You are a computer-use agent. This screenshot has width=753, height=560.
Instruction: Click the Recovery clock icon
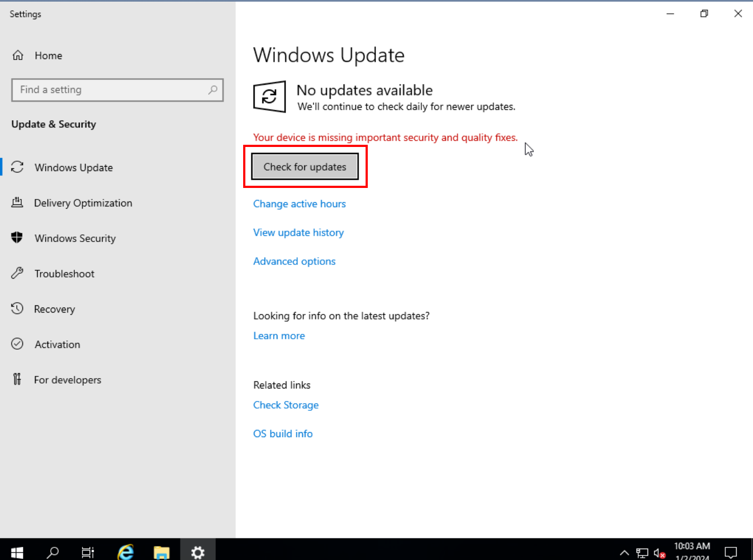(x=17, y=309)
